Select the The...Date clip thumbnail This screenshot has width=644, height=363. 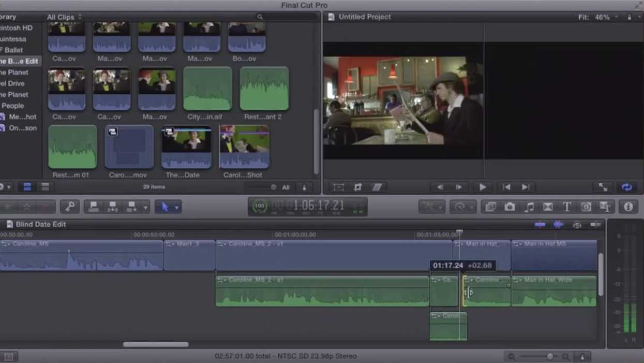(186, 148)
